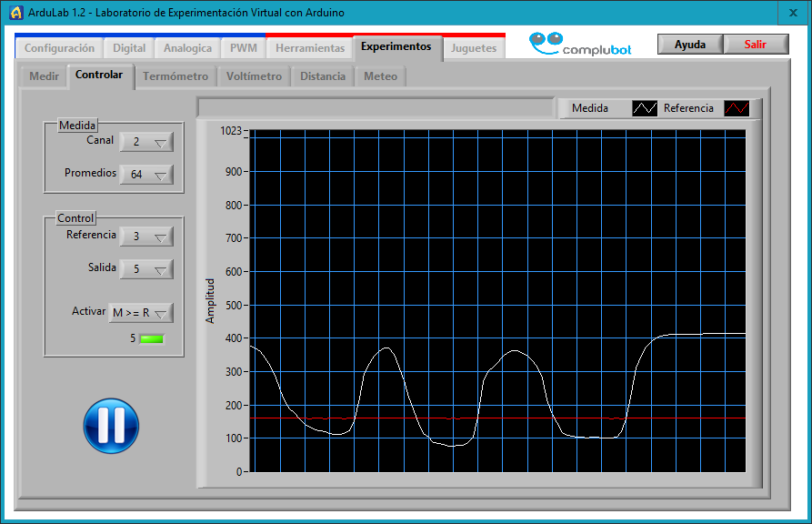
Task: Expand the Promedios selector
Action: [146, 174]
